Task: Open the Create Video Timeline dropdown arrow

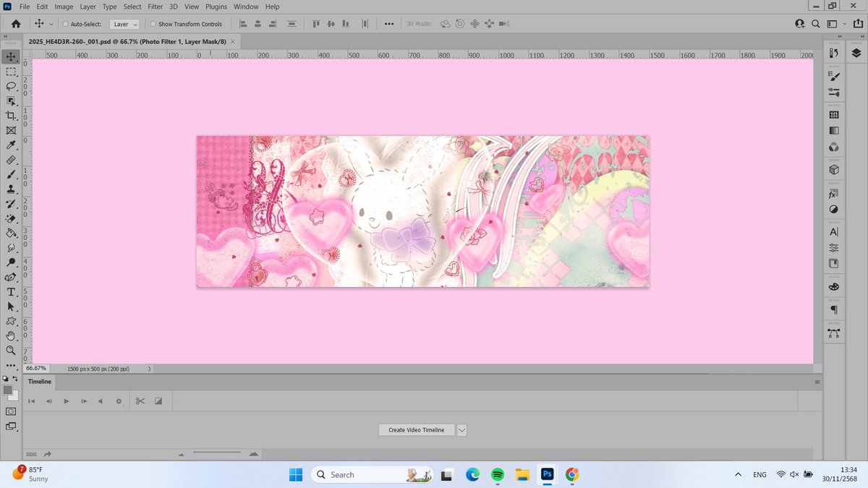Action: coord(462,429)
